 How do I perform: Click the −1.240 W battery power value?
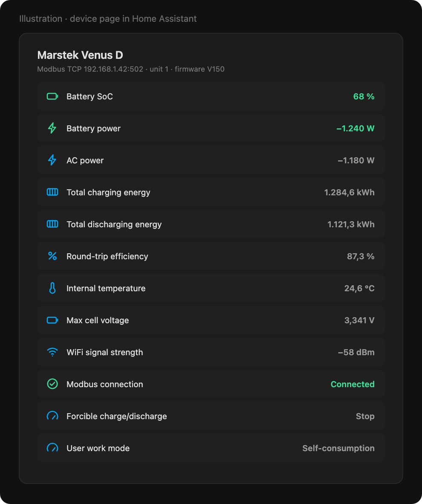click(x=356, y=129)
